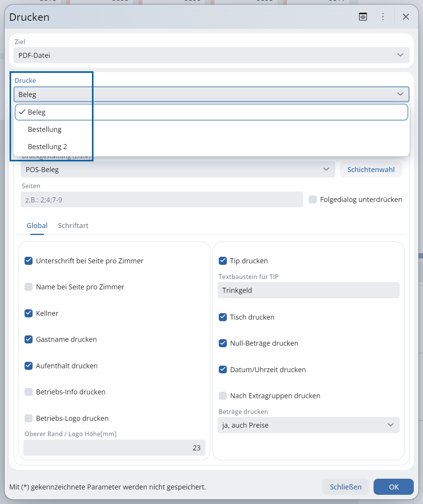The width and height of the screenshot is (423, 504).
Task: Select Bestellung from the list
Action: 45,130
